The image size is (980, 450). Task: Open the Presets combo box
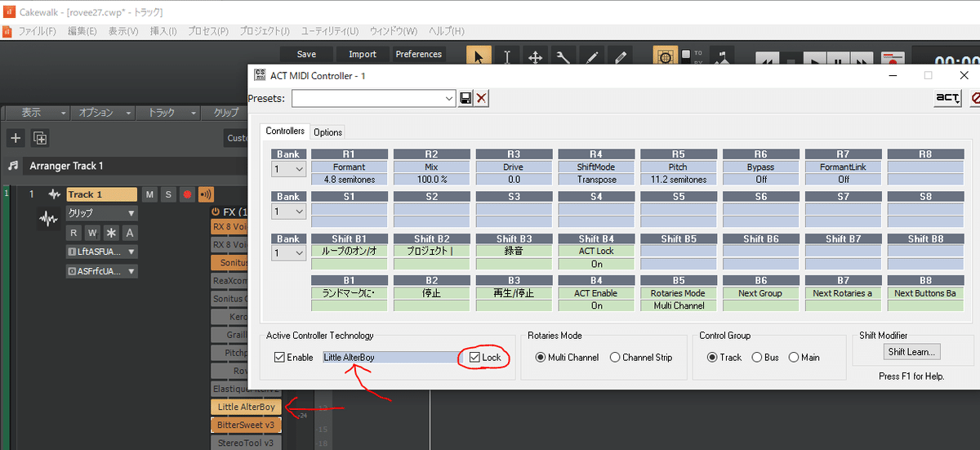pyautogui.click(x=373, y=98)
